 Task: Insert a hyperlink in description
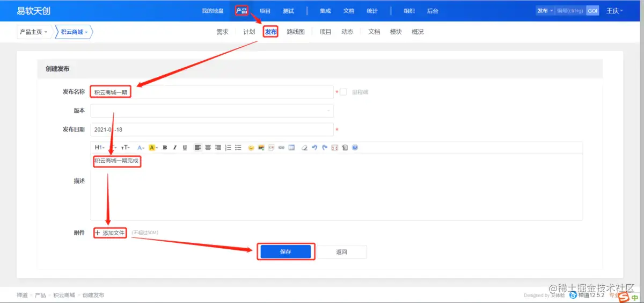[x=281, y=147]
